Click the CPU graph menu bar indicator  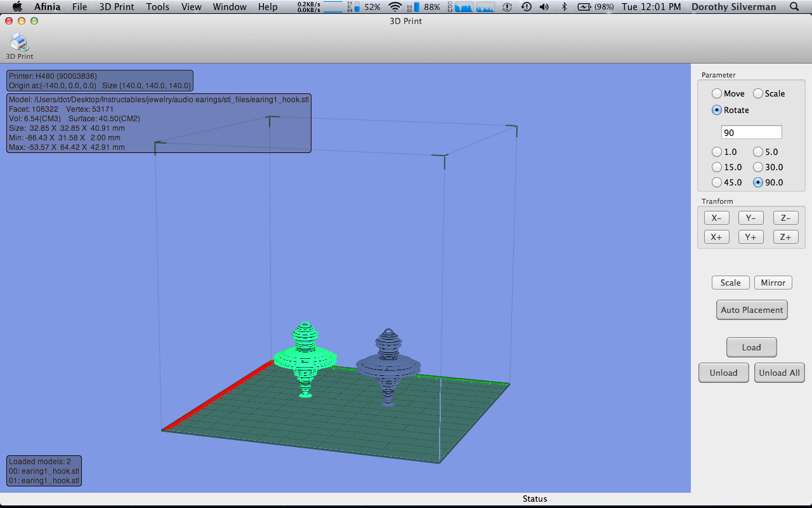[471, 7]
